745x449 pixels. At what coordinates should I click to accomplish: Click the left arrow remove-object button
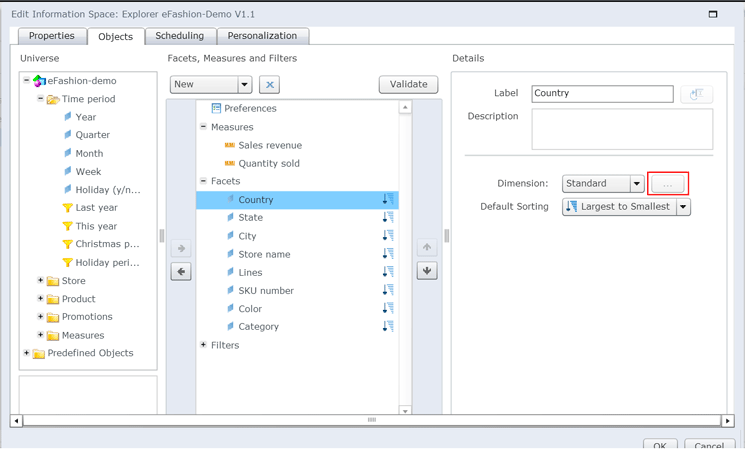point(181,272)
